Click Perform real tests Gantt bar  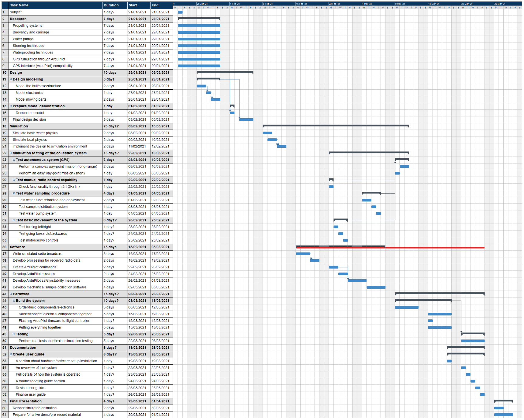point(473,341)
